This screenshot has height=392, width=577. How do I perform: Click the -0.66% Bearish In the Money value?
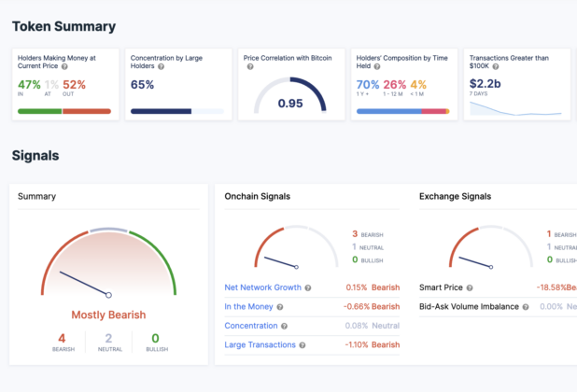[372, 307]
